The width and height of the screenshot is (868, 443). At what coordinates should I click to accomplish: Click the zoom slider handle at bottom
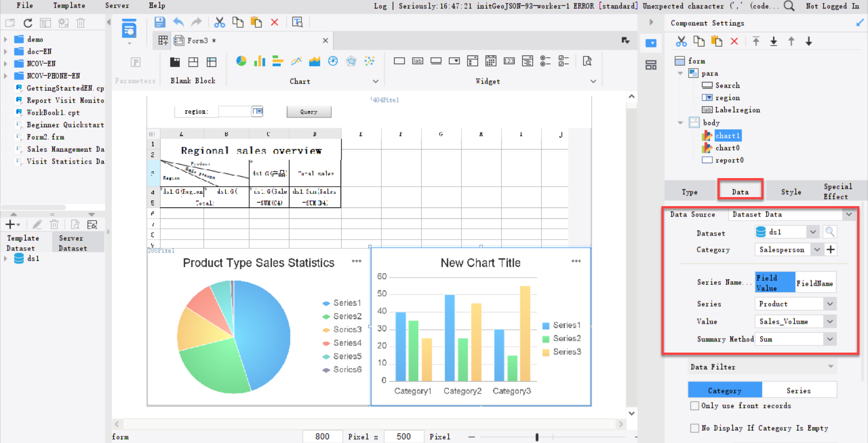coord(537,437)
